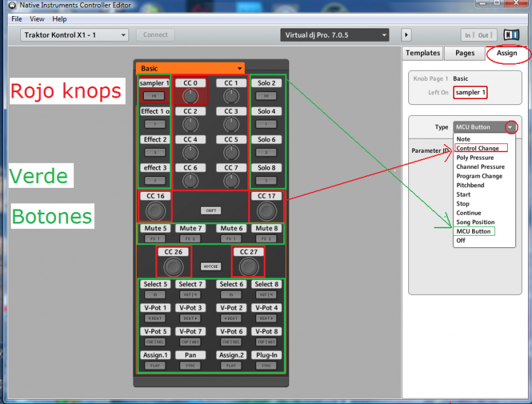Select the CC 4 knob
Screen dimensions: 532x404
coord(190,153)
